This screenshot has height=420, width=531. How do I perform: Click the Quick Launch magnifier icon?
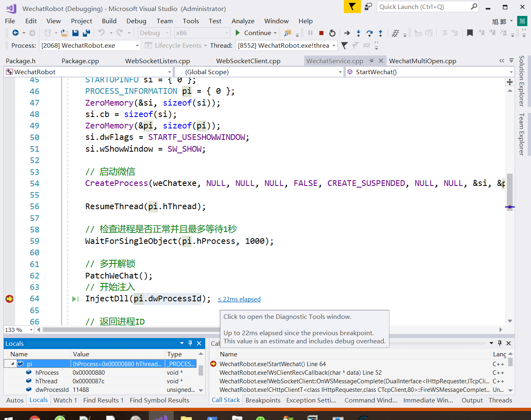[x=473, y=7]
